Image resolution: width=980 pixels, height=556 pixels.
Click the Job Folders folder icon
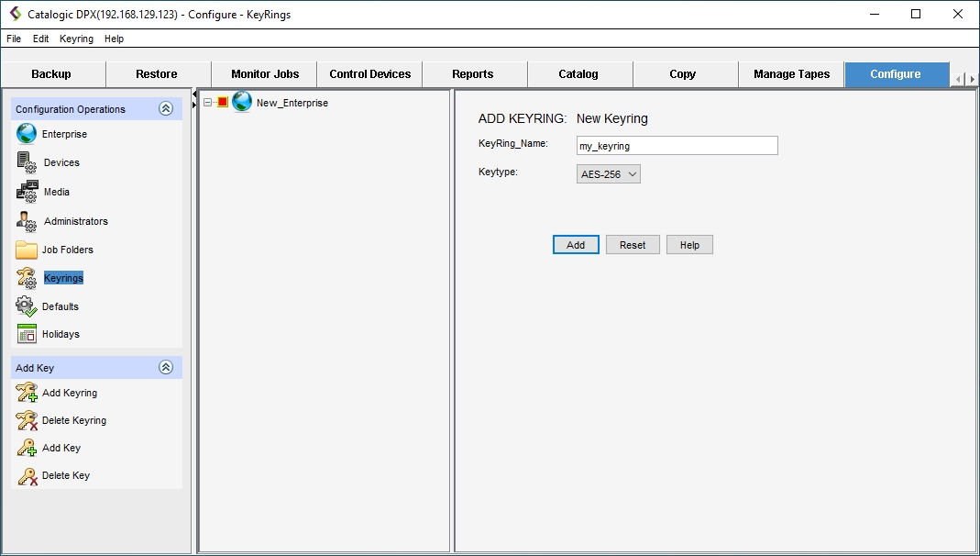pos(27,250)
